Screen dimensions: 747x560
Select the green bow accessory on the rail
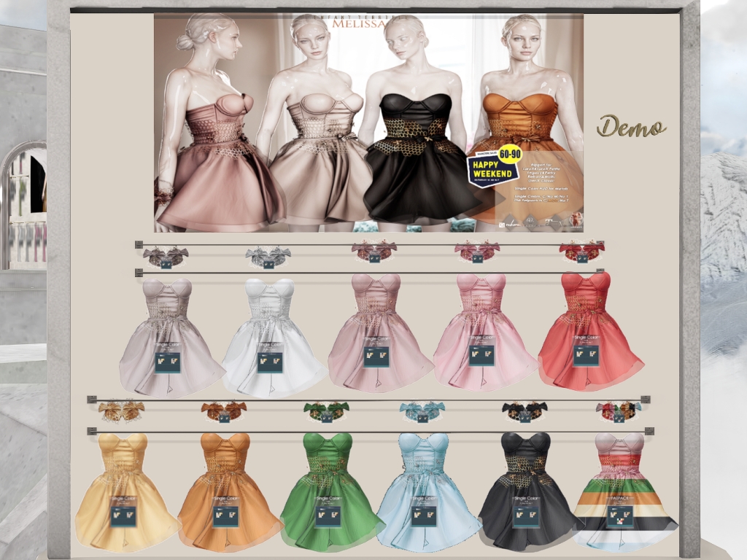(326, 411)
